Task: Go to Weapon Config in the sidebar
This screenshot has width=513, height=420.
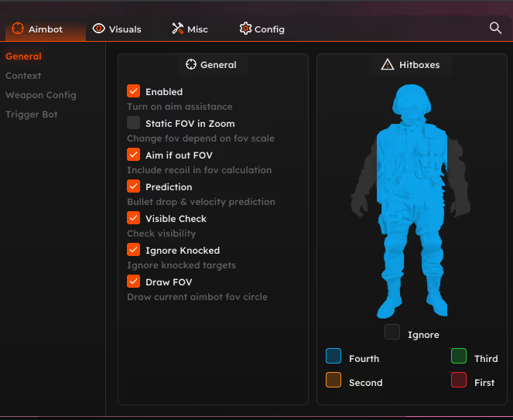Action: (x=40, y=95)
